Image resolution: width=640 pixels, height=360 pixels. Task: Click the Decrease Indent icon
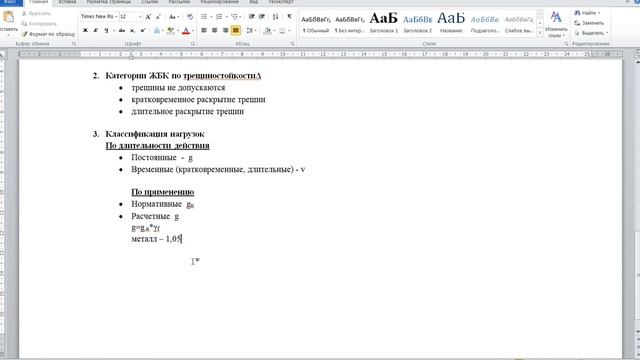click(251, 17)
